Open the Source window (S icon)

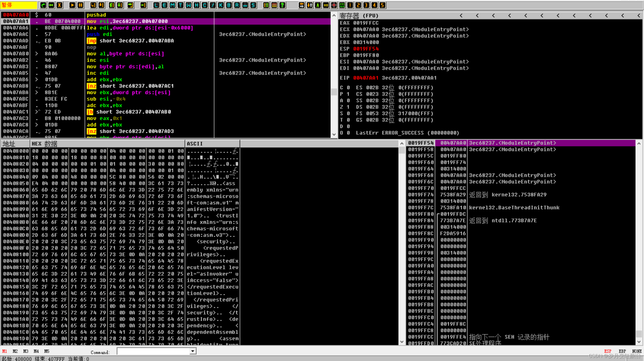(253, 5)
